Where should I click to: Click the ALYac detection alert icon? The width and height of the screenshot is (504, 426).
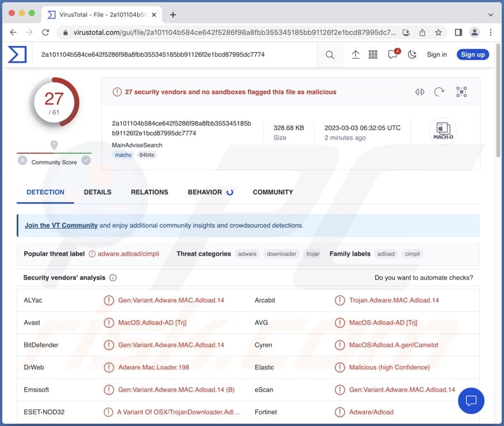(x=109, y=300)
